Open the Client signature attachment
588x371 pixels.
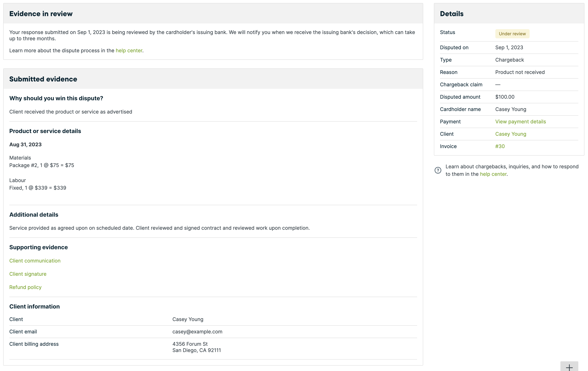coord(28,274)
